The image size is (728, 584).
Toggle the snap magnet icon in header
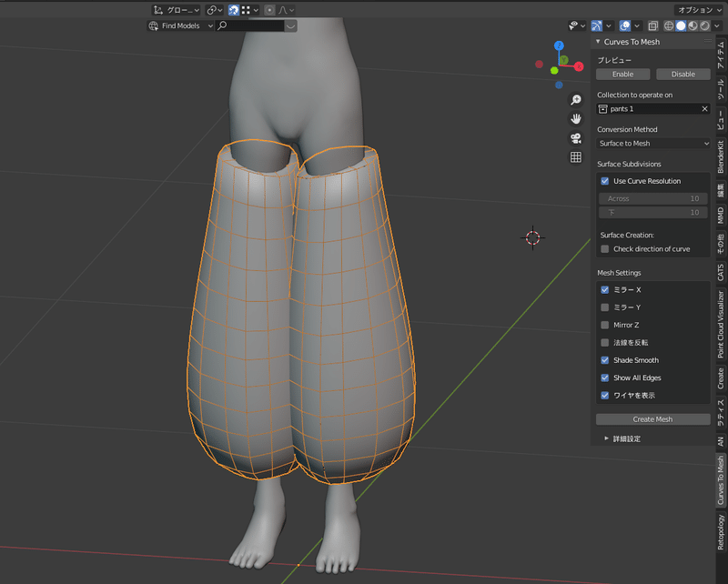tap(234, 10)
